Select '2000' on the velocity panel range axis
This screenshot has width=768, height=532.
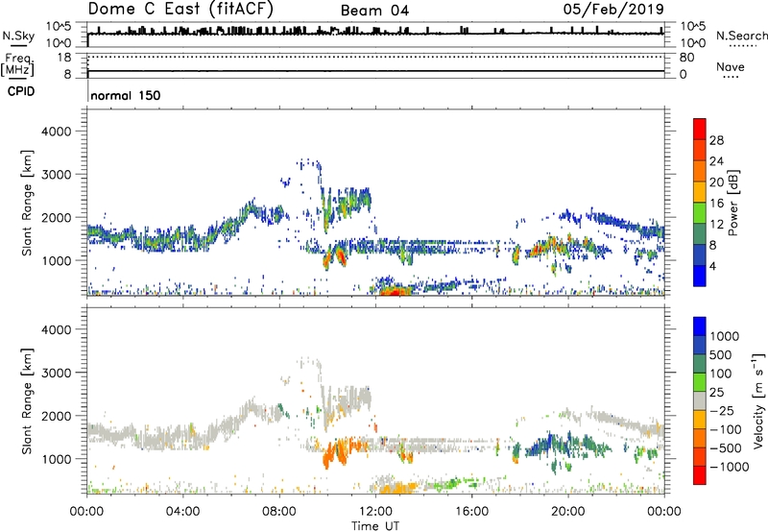[x=56, y=416]
